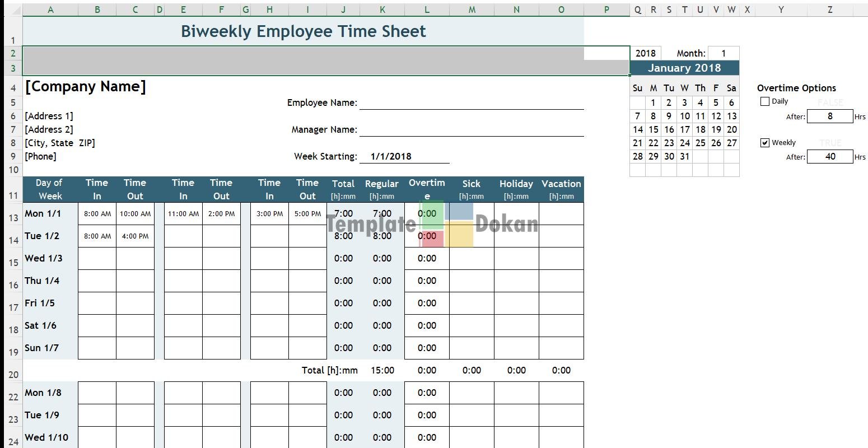Select Mon 1/1 first Time In cell 8:00 AM
The width and height of the screenshot is (868, 448).
pos(97,213)
